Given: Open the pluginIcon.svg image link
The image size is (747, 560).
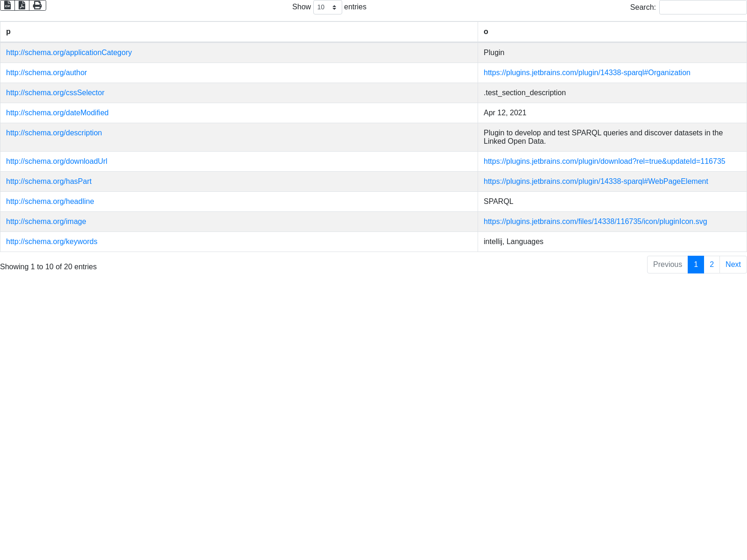Looking at the screenshot, I should (x=595, y=222).
